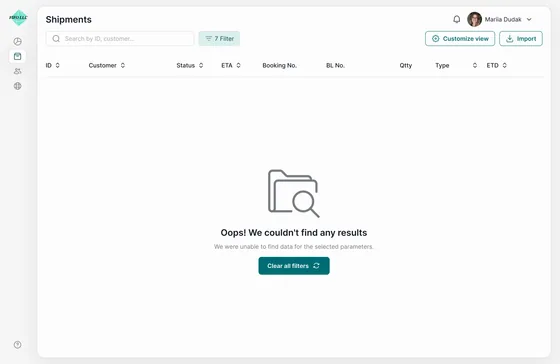This screenshot has width=560, height=364.
Task: Expand the user menu chevron
Action: tap(529, 19)
